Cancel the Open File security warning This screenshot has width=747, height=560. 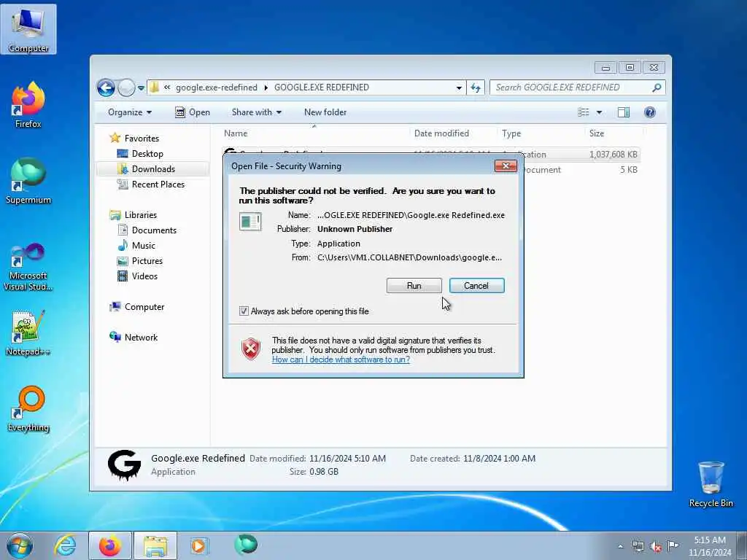click(x=476, y=286)
